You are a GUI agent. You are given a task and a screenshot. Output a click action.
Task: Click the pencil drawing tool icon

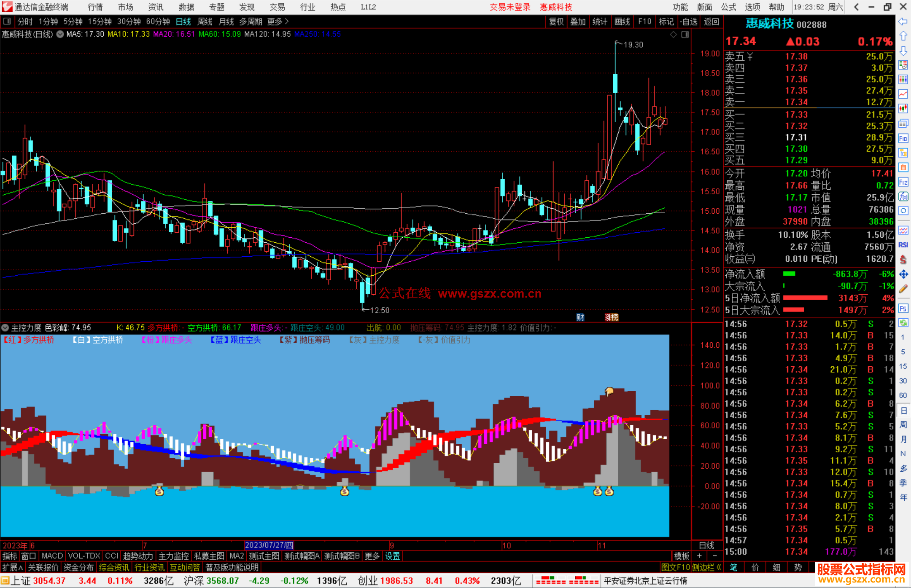click(903, 289)
